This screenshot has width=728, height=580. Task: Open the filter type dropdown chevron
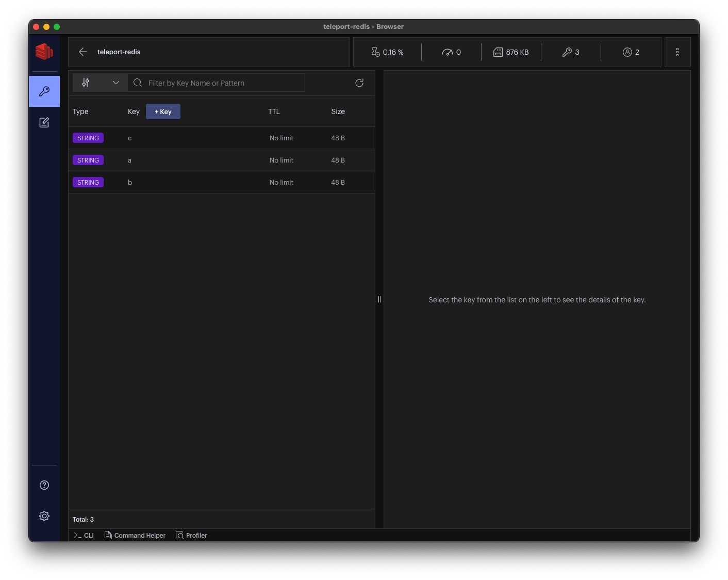(115, 83)
